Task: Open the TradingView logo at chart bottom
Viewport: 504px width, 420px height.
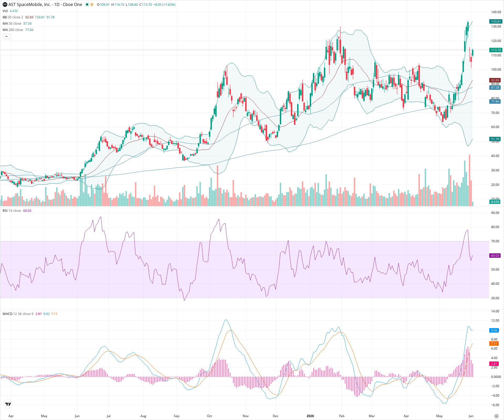Action: [x=8, y=404]
